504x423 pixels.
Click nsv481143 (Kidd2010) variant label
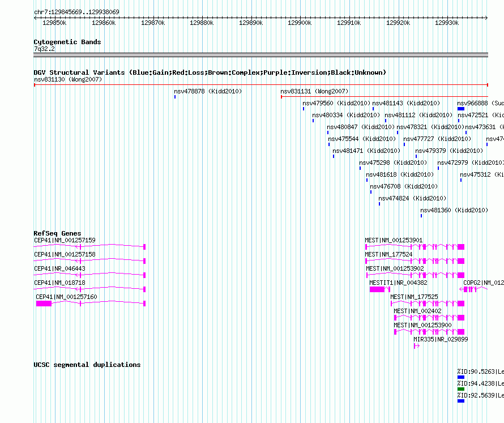(x=406, y=103)
